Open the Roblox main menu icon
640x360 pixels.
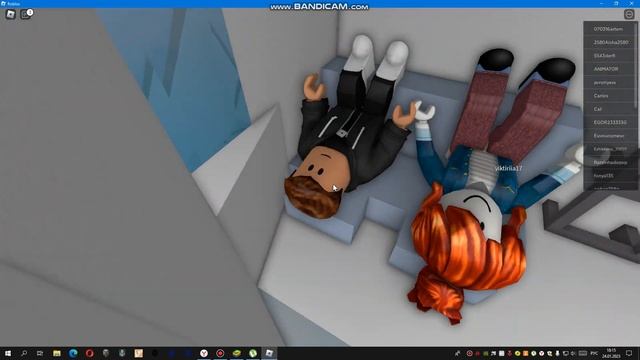click(x=11, y=14)
